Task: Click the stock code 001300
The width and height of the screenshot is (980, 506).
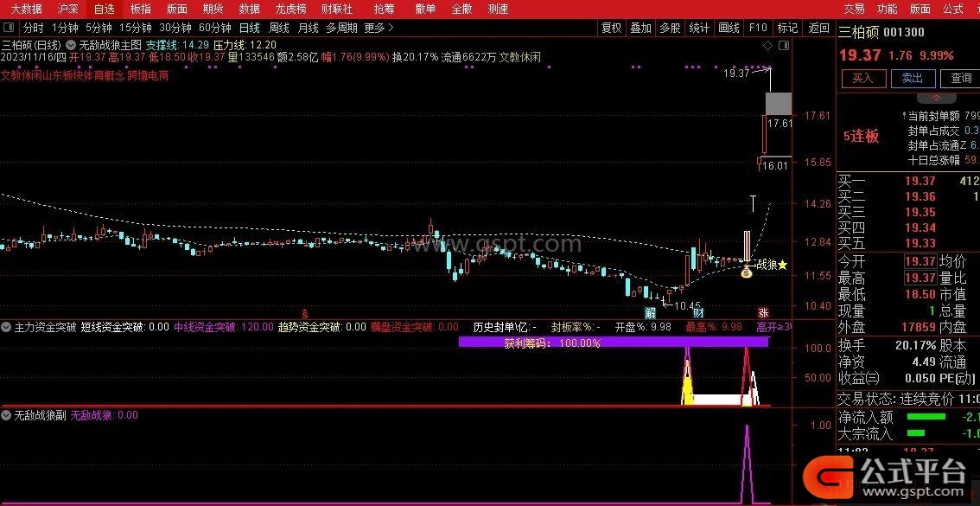Action: point(904,33)
